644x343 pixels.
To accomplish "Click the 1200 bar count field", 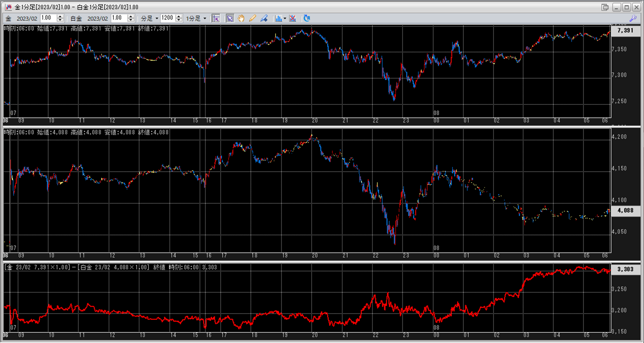I will [168, 18].
